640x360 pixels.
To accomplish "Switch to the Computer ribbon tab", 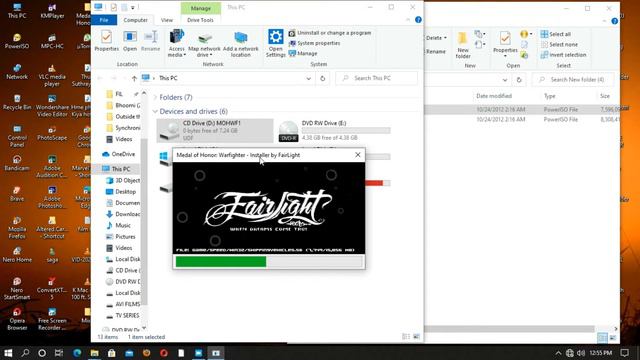I will tap(136, 20).
